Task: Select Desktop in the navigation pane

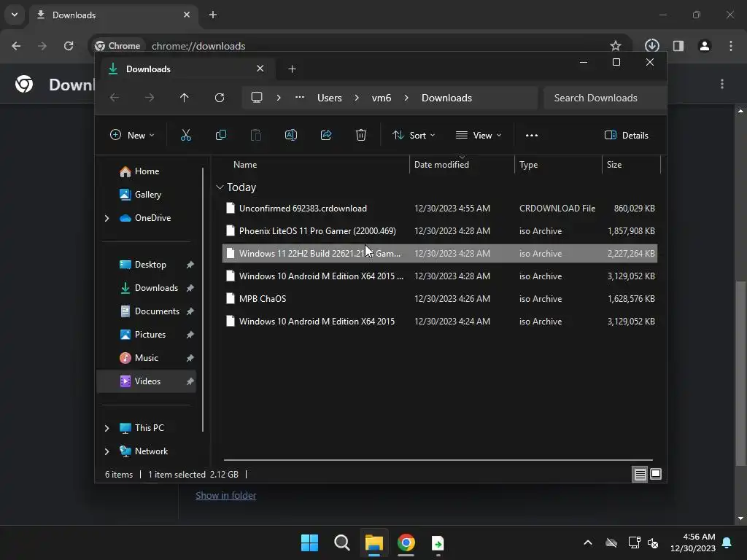Action: click(147, 265)
